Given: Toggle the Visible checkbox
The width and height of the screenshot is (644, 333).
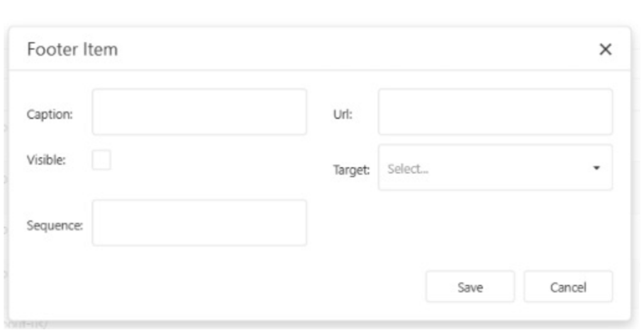Looking at the screenshot, I should 101,160.
